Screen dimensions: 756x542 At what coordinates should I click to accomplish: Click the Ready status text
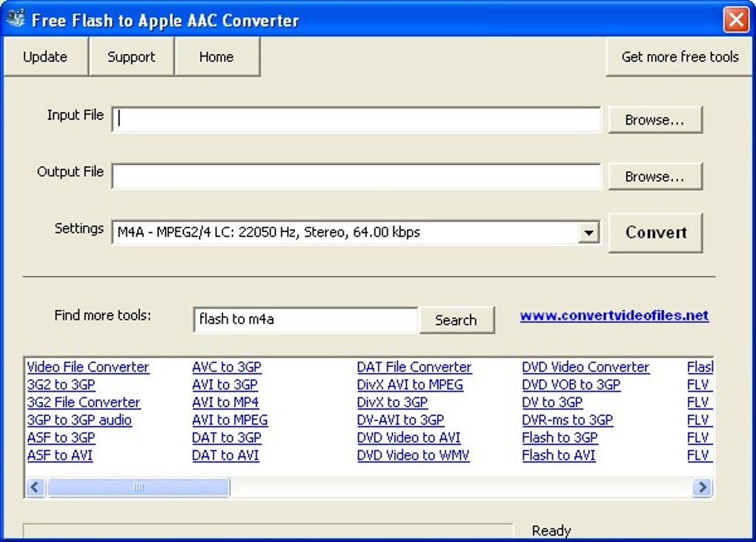(551, 531)
